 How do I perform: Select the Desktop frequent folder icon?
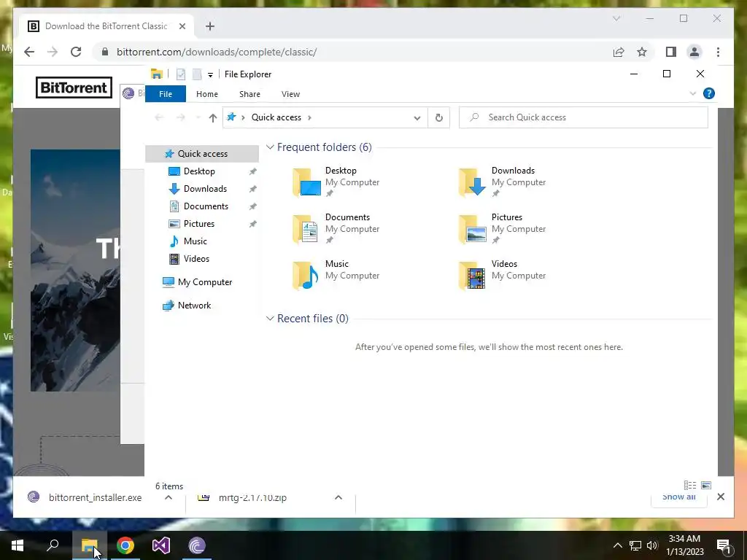point(307,182)
